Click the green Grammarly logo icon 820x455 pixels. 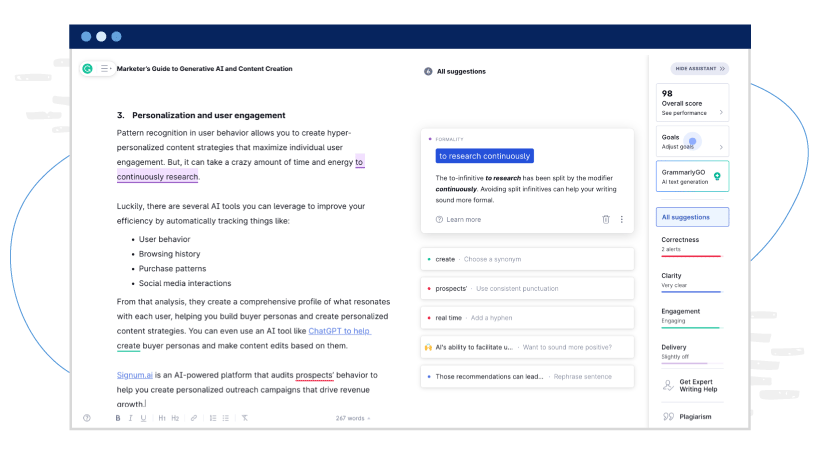coord(88,69)
